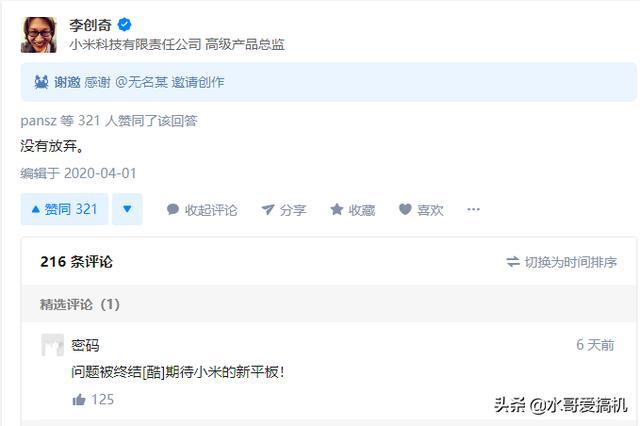Click the heart like icon
The image size is (640, 426).
click(405, 210)
